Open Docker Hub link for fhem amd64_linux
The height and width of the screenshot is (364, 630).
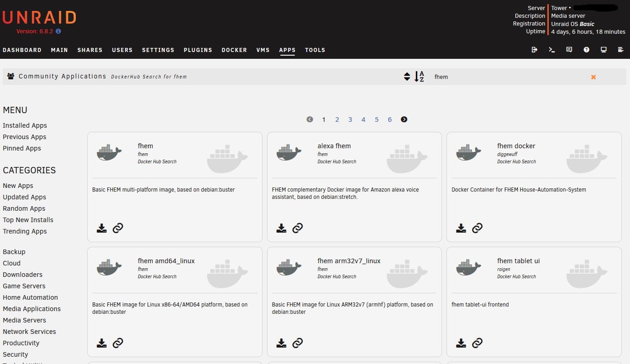click(118, 343)
